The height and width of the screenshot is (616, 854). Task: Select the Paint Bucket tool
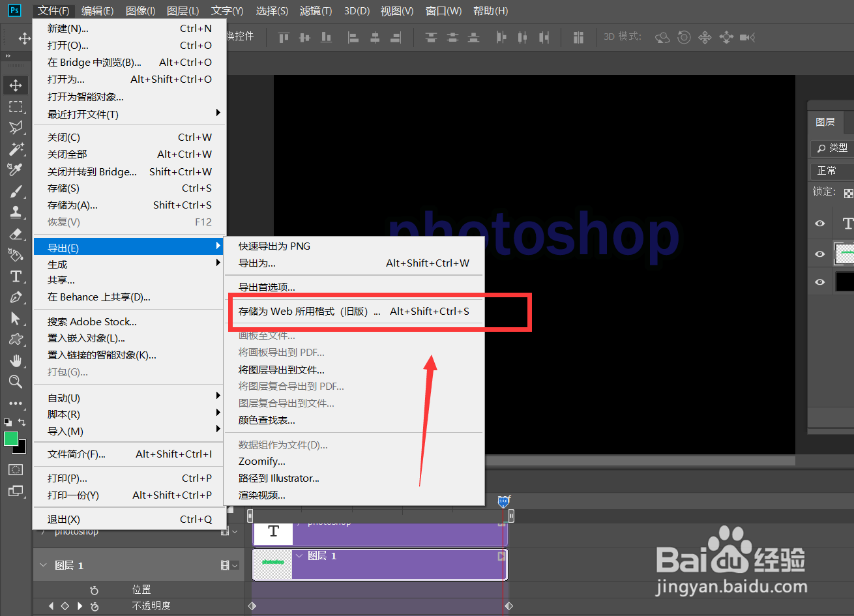click(x=16, y=254)
